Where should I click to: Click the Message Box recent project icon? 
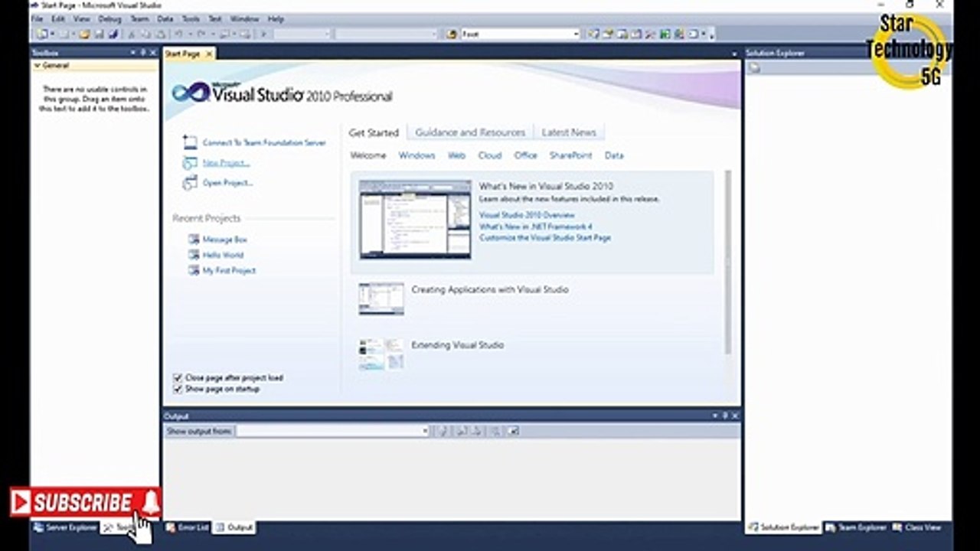(194, 240)
